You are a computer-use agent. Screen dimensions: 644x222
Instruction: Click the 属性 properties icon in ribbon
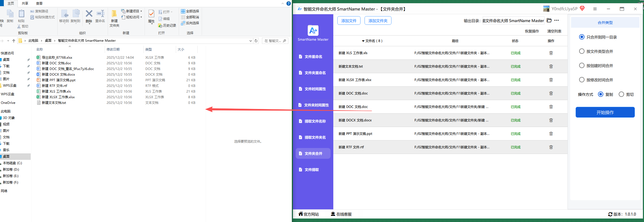pyautogui.click(x=151, y=14)
